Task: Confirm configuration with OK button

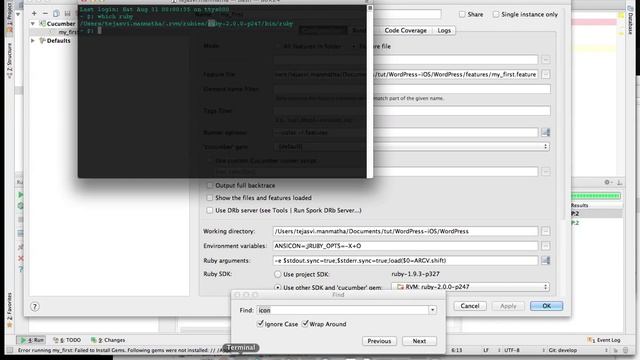Action: click(x=547, y=306)
